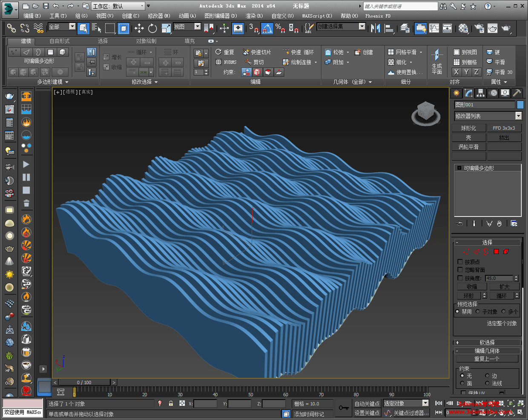
Task: Click the Save file icon in title bar
Action: [46, 6]
